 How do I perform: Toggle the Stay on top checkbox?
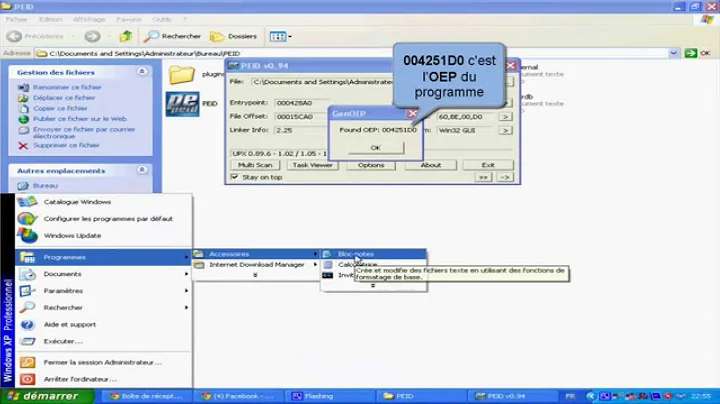click(235, 177)
